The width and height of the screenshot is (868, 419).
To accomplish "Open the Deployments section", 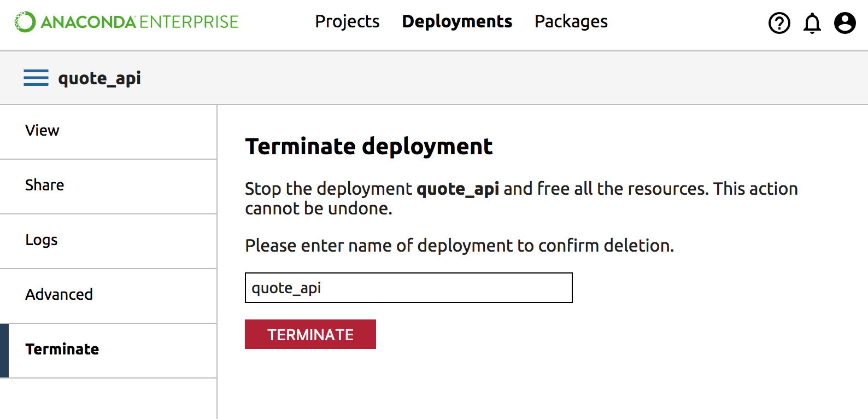I will (457, 21).
